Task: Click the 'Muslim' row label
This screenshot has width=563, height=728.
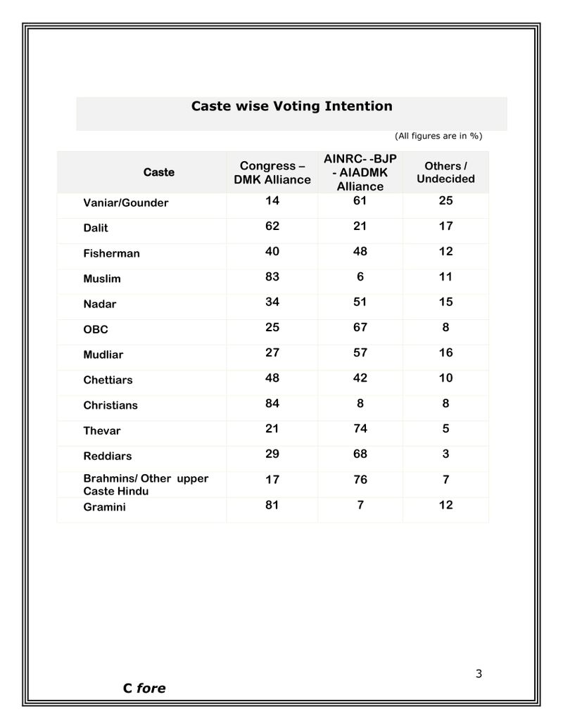Action: 102,279
